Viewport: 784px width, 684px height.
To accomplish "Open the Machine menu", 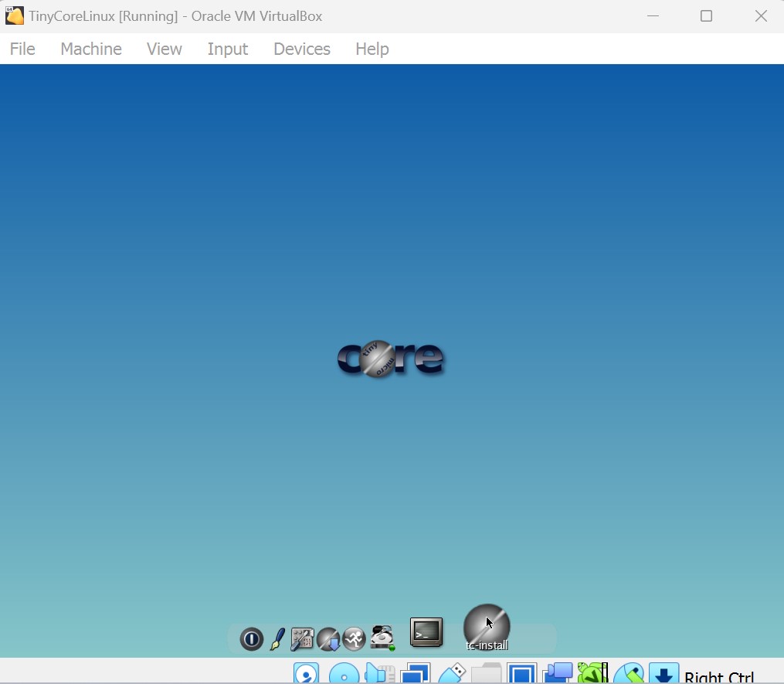I will coord(91,49).
